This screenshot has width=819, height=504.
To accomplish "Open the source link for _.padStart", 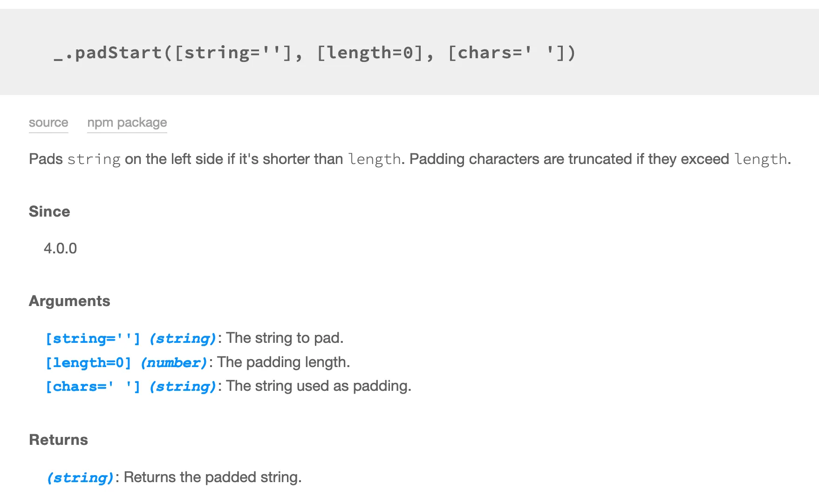I will coord(48,123).
